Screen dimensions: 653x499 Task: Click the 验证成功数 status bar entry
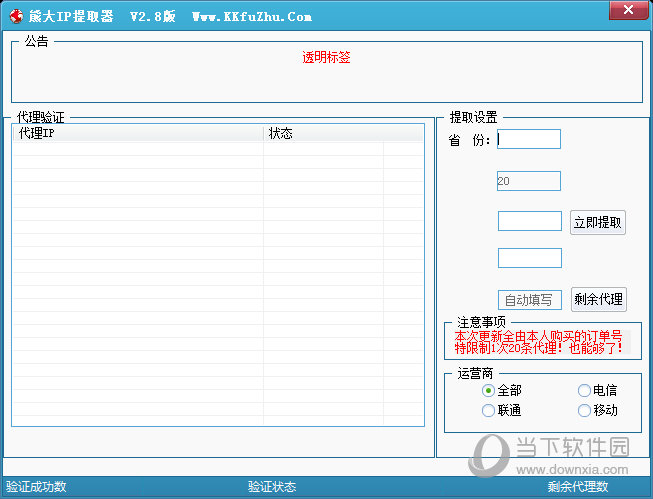coord(36,487)
